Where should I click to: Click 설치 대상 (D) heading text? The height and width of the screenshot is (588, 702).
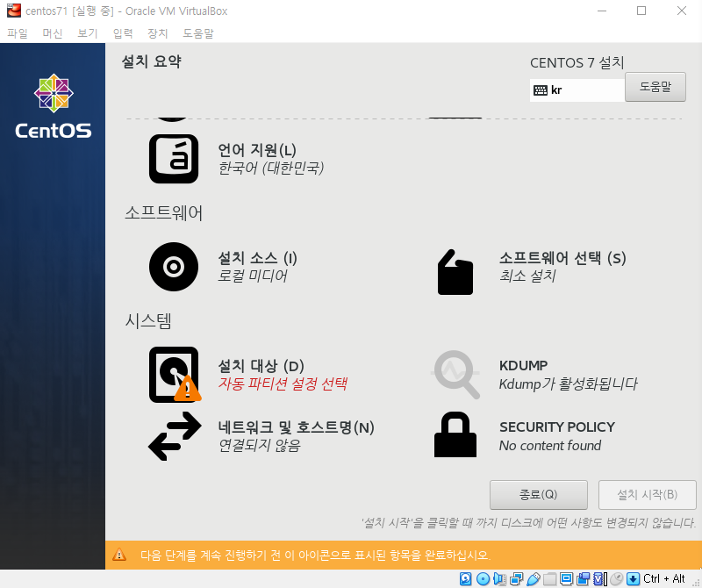(261, 366)
